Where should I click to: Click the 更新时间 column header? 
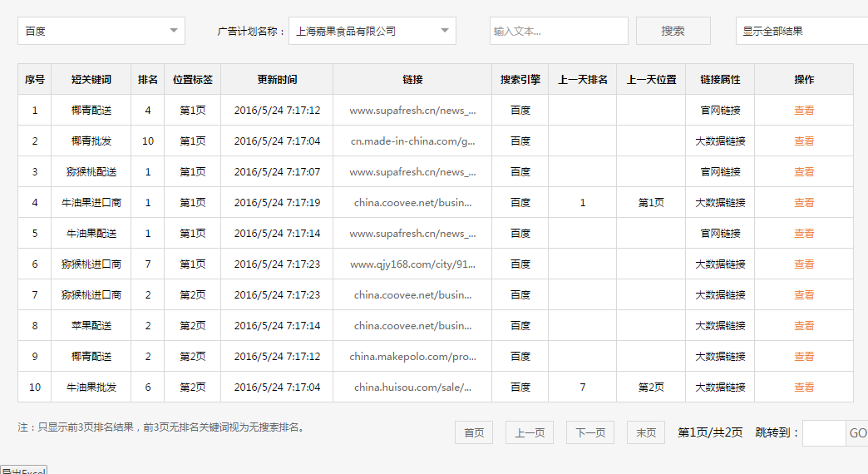click(x=277, y=80)
